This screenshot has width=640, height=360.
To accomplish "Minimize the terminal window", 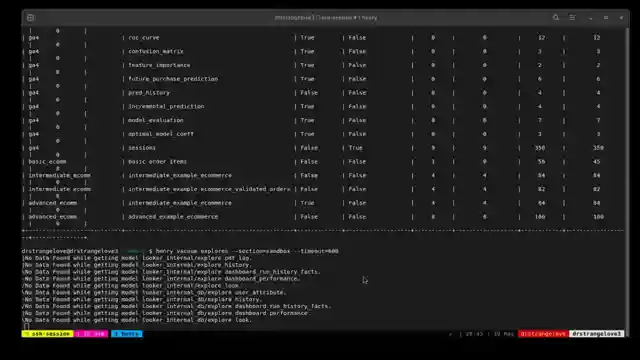I will click(x=591, y=18).
